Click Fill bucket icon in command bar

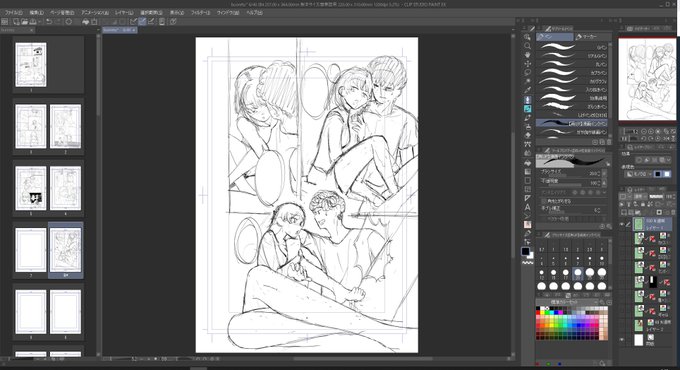[85, 21]
